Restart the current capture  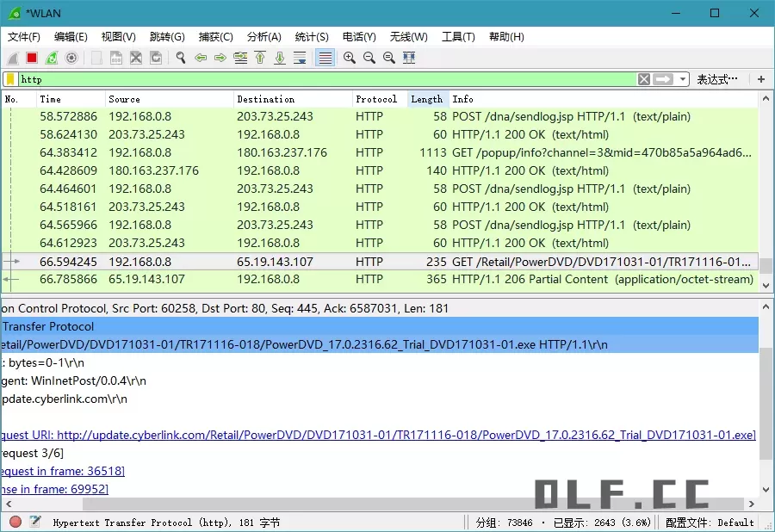pos(49,58)
